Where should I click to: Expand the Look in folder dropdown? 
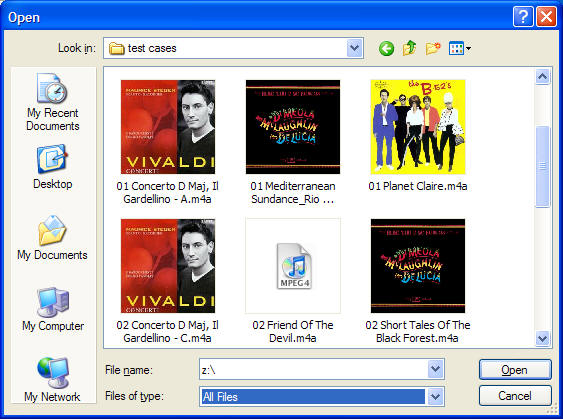point(354,48)
